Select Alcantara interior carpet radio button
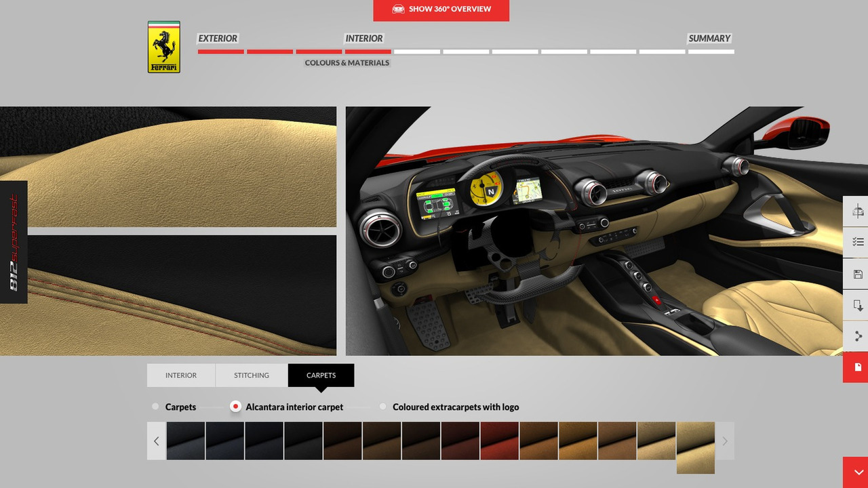The width and height of the screenshot is (868, 488). click(x=235, y=407)
